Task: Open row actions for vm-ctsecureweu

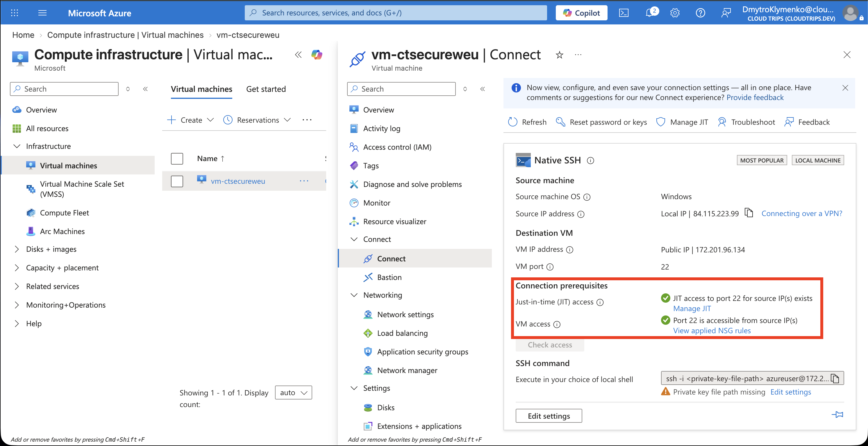Action: coord(304,181)
